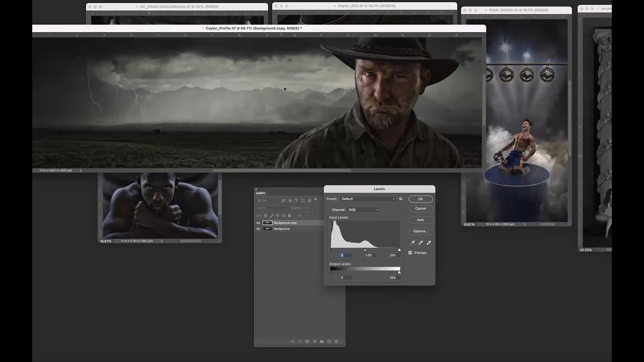Screen dimensions: 644x362
Task: Click the create new layer icon
Action: coord(329,342)
